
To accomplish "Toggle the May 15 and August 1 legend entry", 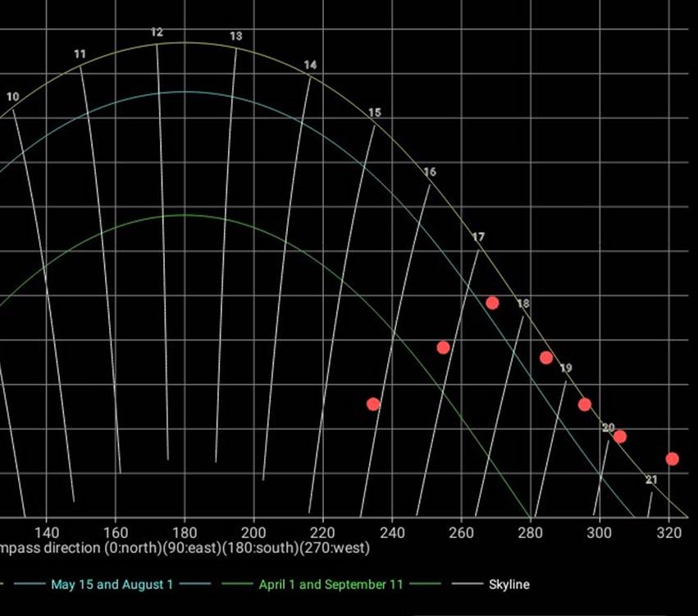I will (x=112, y=585).
